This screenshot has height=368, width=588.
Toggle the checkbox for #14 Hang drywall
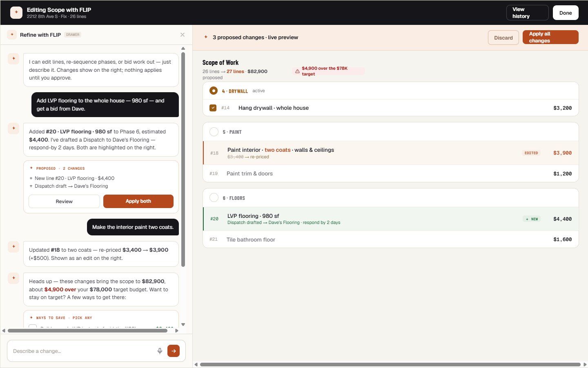click(x=213, y=108)
